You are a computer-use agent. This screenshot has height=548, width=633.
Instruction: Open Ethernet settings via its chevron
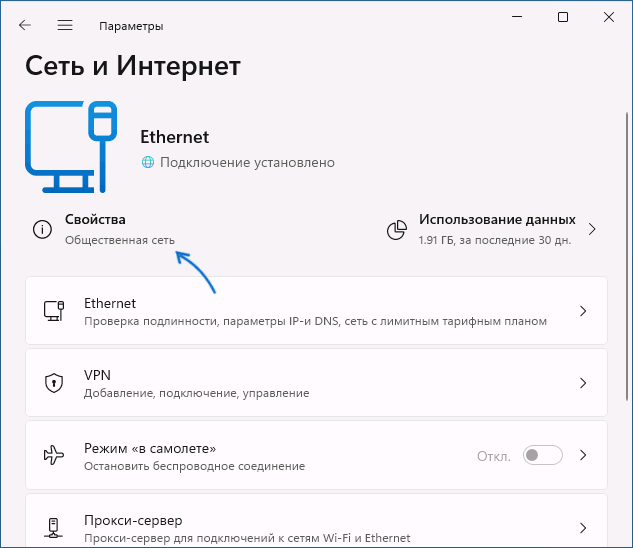pyautogui.click(x=583, y=311)
